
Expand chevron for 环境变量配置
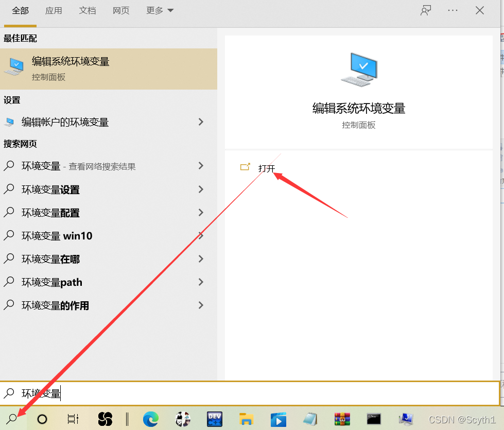coord(201,212)
